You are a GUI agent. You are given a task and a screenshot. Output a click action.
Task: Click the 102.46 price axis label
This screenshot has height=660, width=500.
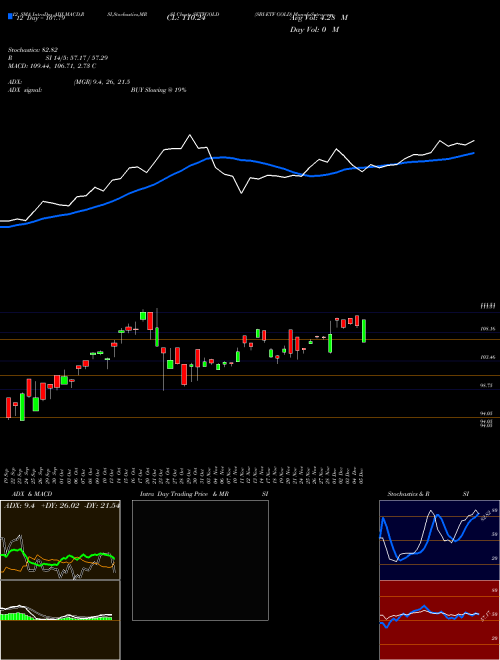point(487,357)
